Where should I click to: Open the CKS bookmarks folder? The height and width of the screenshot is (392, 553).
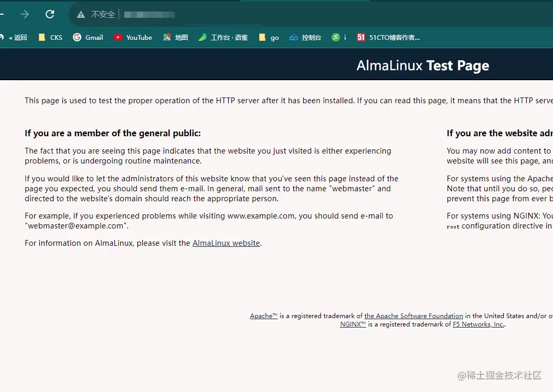point(50,37)
